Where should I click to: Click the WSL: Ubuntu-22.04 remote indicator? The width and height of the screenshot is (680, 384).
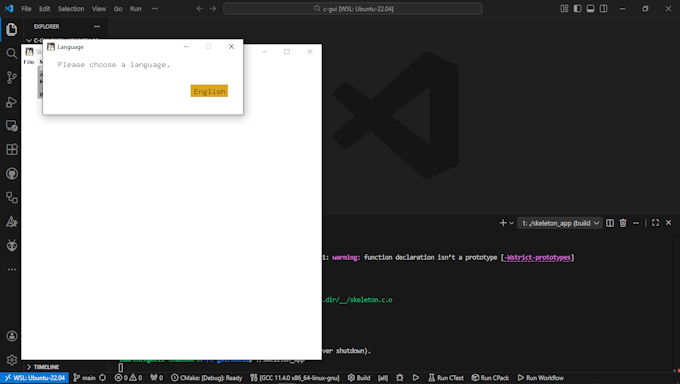pos(34,378)
